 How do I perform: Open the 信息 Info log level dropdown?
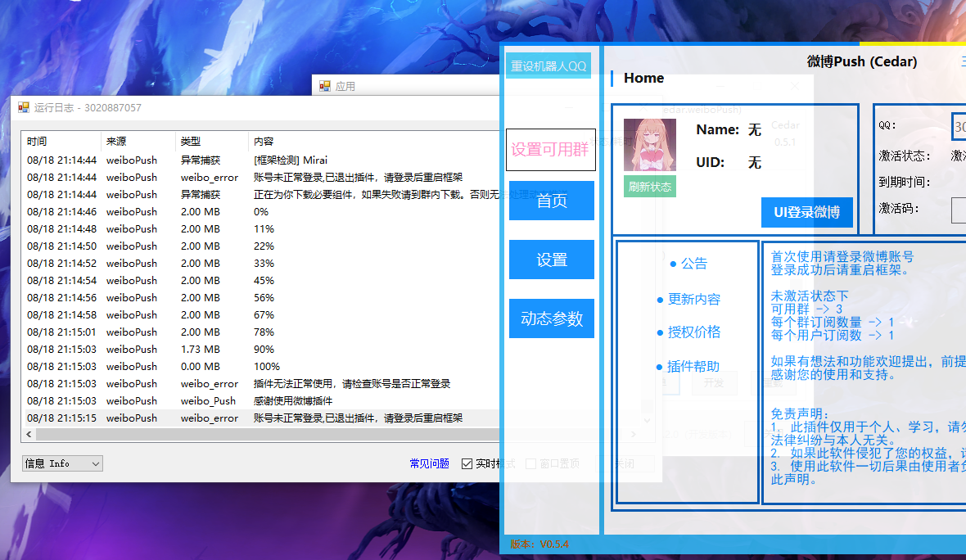[61, 463]
